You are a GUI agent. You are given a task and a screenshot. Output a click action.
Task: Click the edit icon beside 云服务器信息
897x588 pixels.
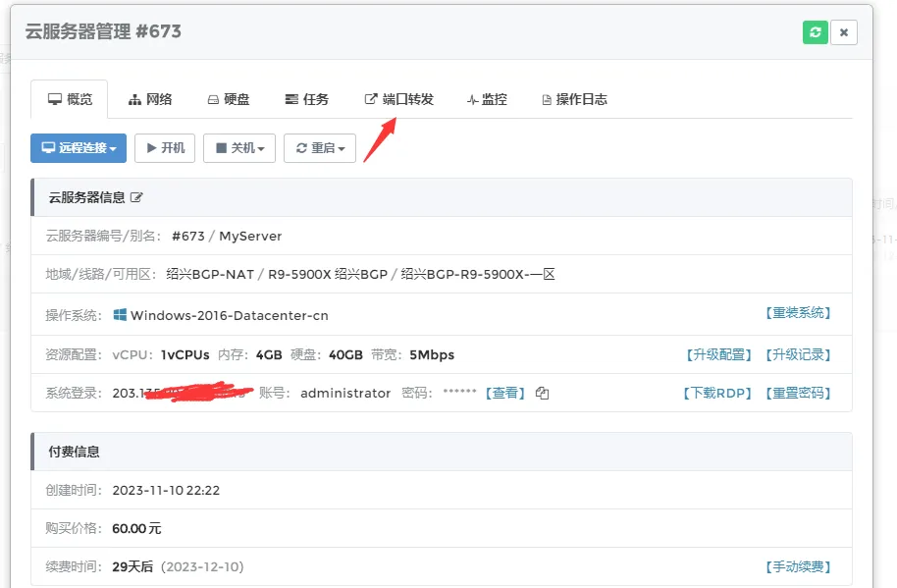tap(137, 197)
